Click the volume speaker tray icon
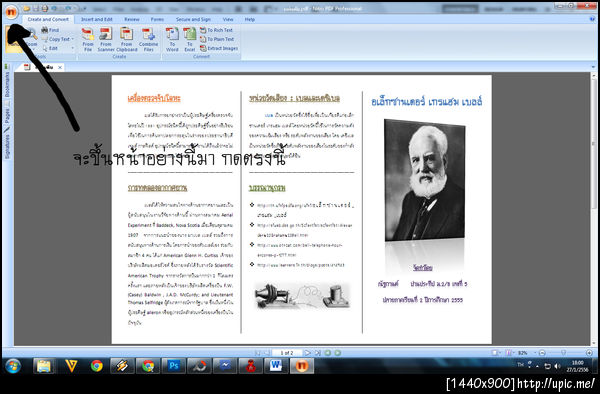600x394 pixels. pos(557,366)
